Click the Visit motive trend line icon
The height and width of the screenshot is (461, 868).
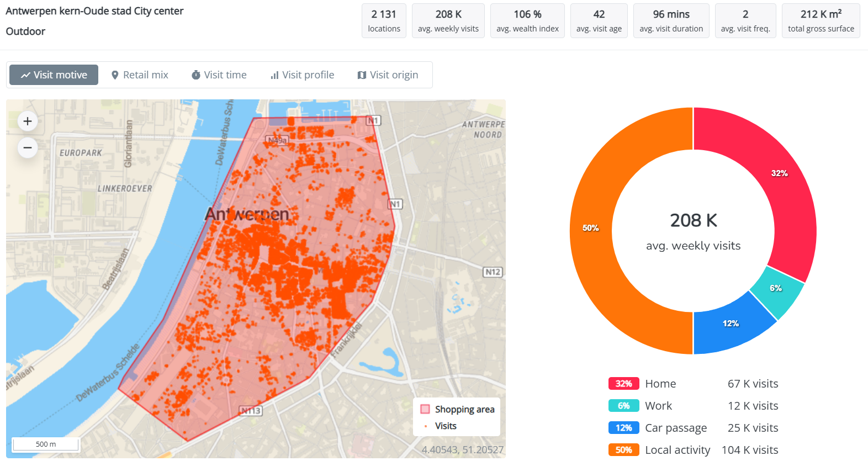click(25, 75)
